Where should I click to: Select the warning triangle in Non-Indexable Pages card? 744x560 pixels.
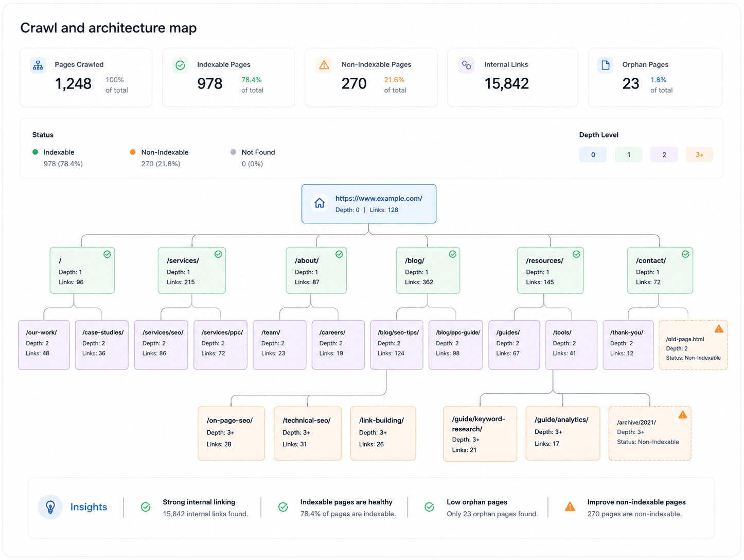pyautogui.click(x=324, y=65)
